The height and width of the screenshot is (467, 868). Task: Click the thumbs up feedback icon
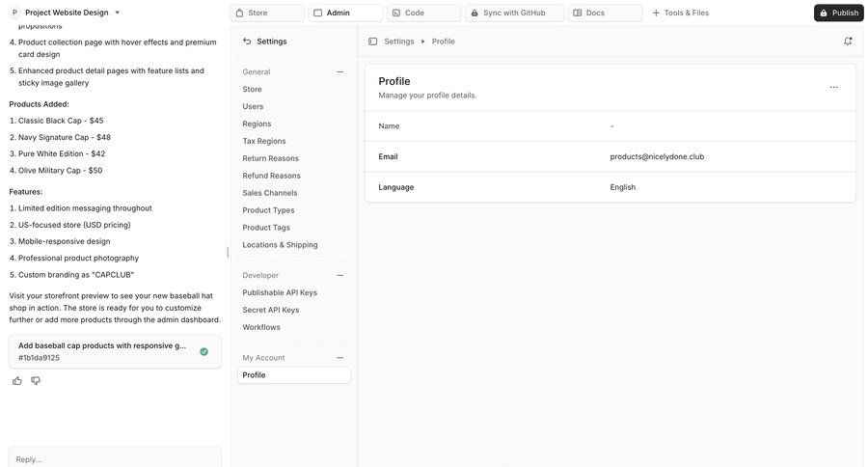click(x=17, y=380)
